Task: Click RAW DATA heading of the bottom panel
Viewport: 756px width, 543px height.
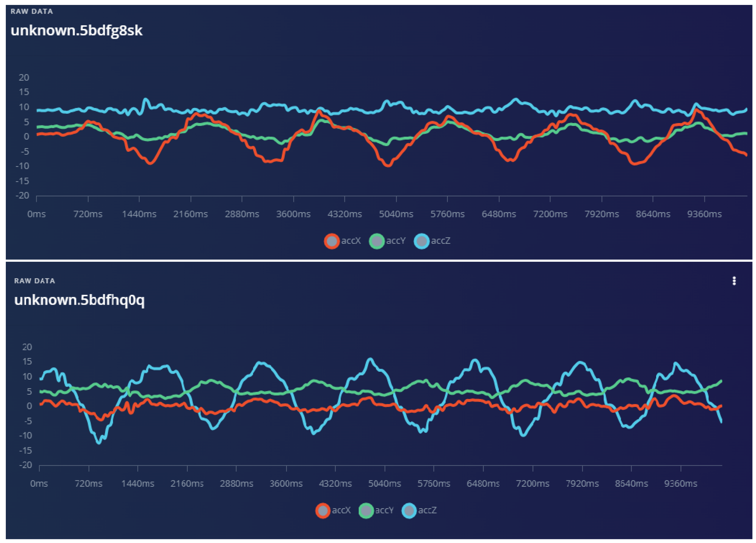Action: (35, 281)
